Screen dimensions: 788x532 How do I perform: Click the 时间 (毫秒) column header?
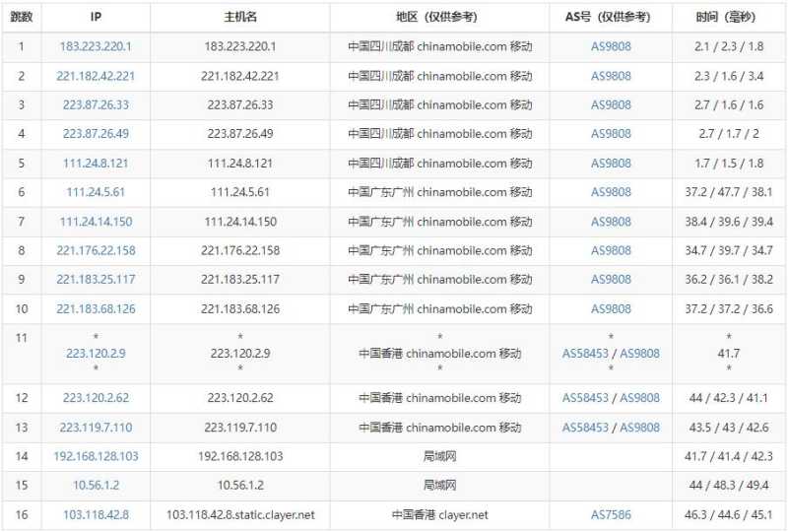click(729, 17)
